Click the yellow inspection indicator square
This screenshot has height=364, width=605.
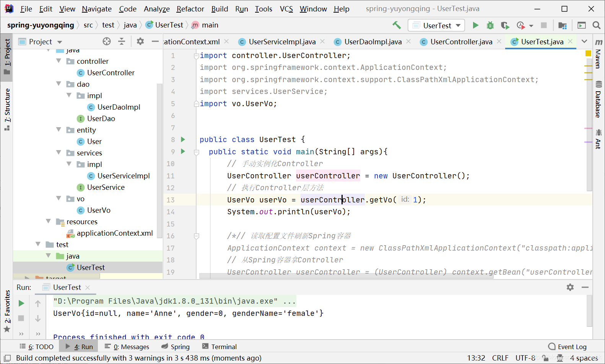588,53
